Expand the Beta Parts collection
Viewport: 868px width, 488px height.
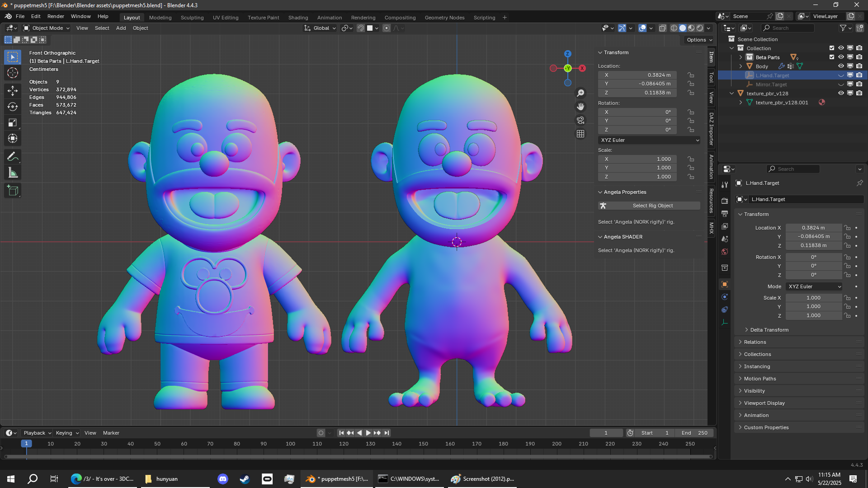(741, 57)
